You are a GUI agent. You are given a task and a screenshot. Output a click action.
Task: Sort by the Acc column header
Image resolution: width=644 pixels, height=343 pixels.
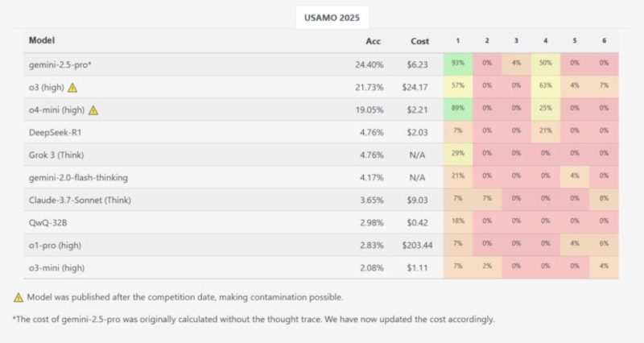point(372,41)
